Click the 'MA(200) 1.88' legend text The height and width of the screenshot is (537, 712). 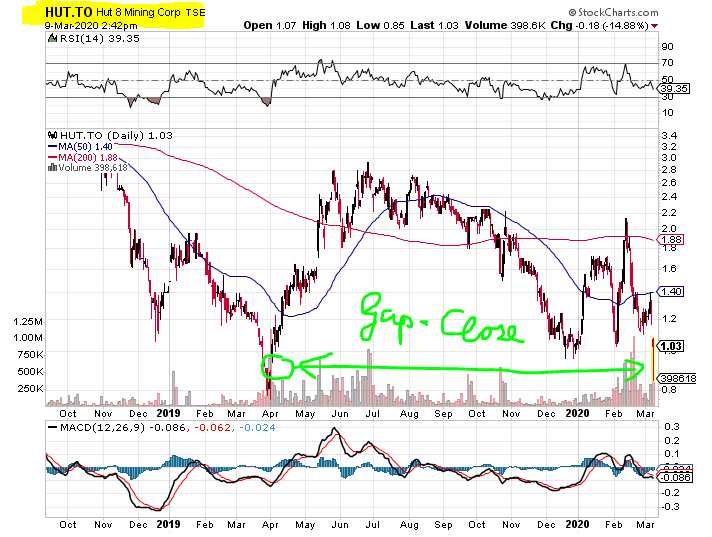pos(88,158)
